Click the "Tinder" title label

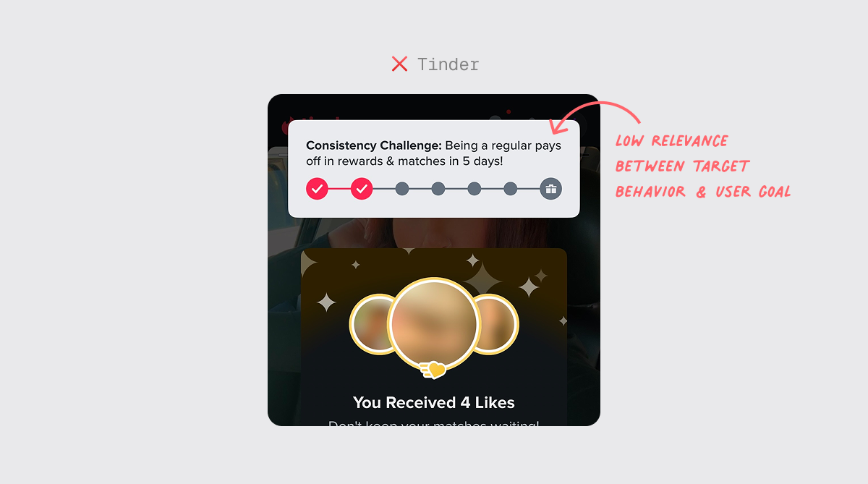[448, 64]
